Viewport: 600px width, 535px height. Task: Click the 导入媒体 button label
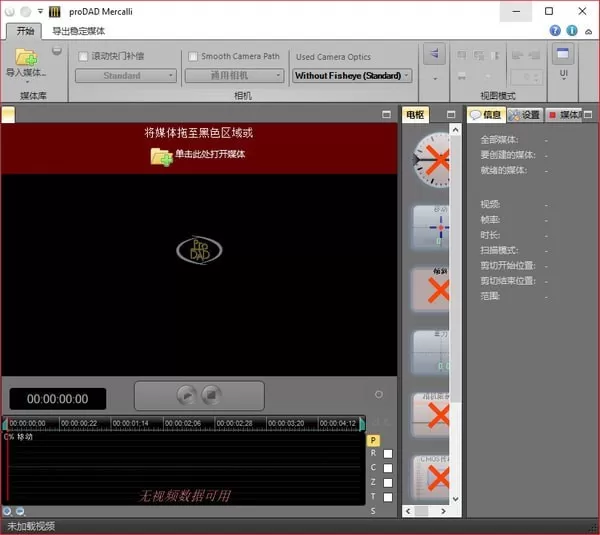(26, 72)
